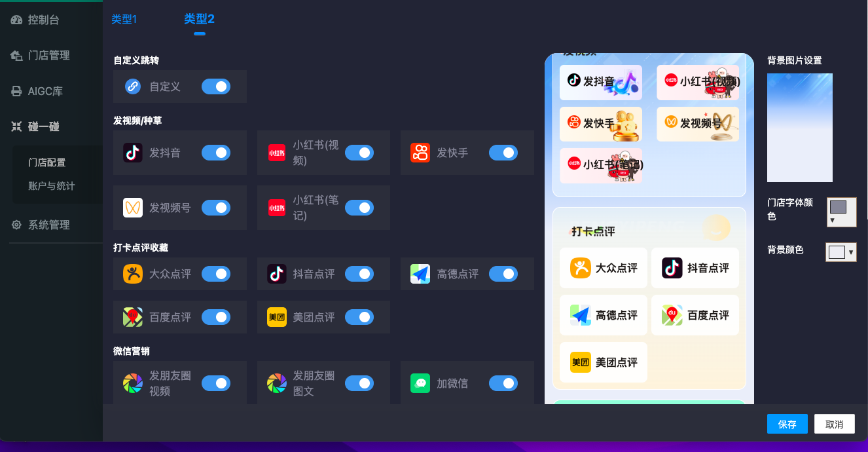
Task: Click 抖音点评 TikTok icon in phone preview
Action: (x=672, y=268)
